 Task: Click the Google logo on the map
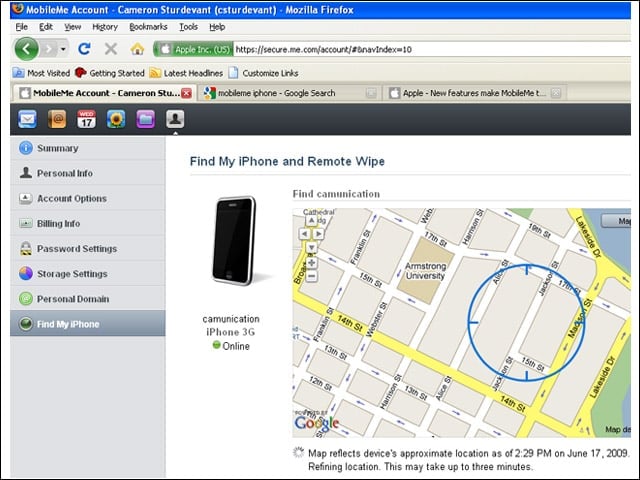tap(317, 423)
